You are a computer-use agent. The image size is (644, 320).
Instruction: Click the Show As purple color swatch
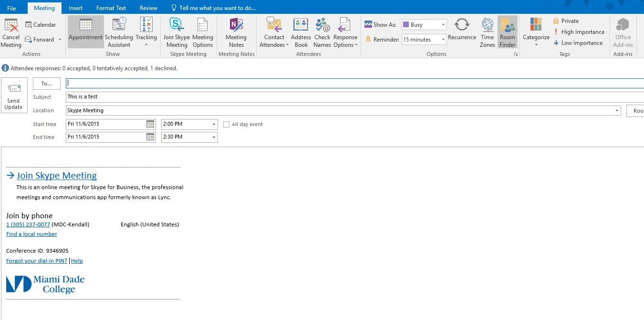405,25
